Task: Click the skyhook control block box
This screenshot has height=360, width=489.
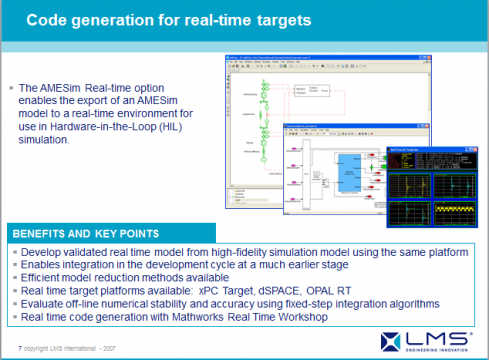Action: 312,91
